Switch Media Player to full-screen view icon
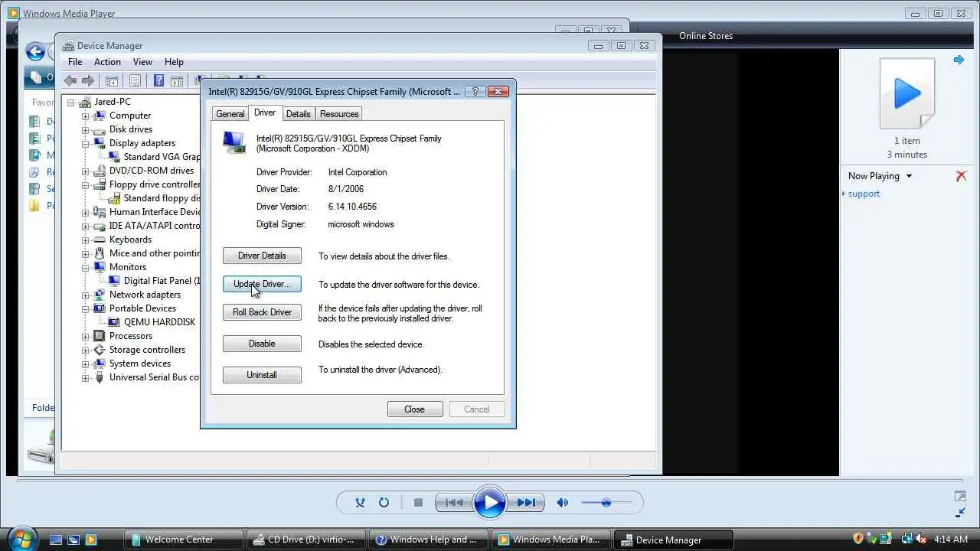Viewport: 980px width, 551px height. (960, 497)
